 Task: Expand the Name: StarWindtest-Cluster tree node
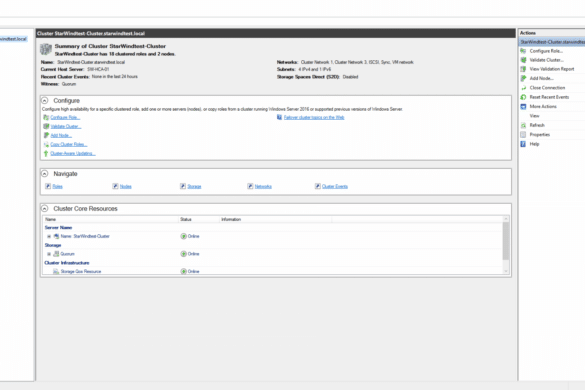(49, 236)
